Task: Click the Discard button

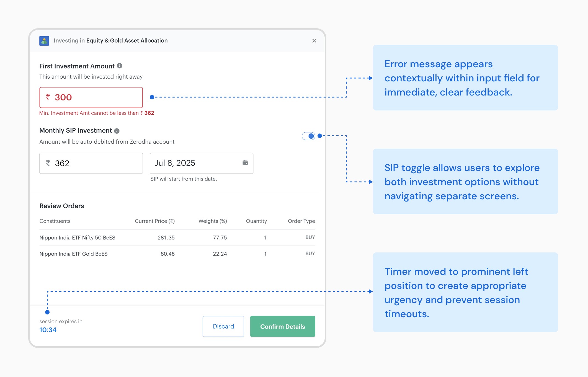Action: (223, 326)
